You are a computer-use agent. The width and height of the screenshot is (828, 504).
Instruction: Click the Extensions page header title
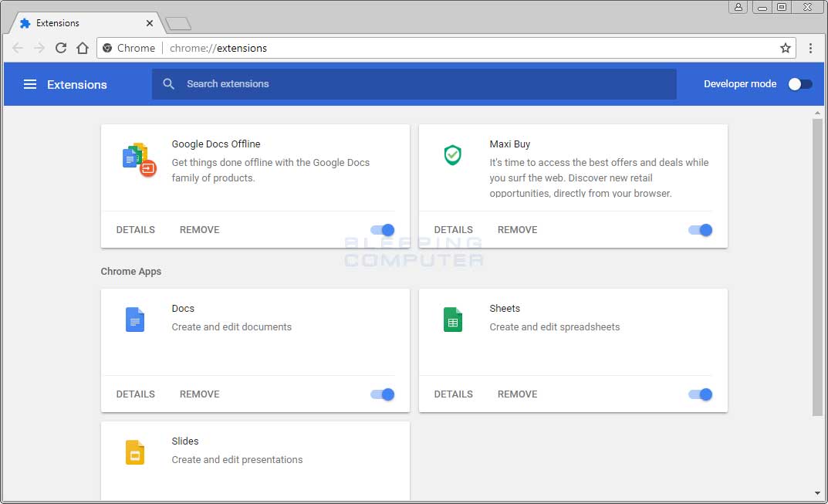(x=77, y=85)
